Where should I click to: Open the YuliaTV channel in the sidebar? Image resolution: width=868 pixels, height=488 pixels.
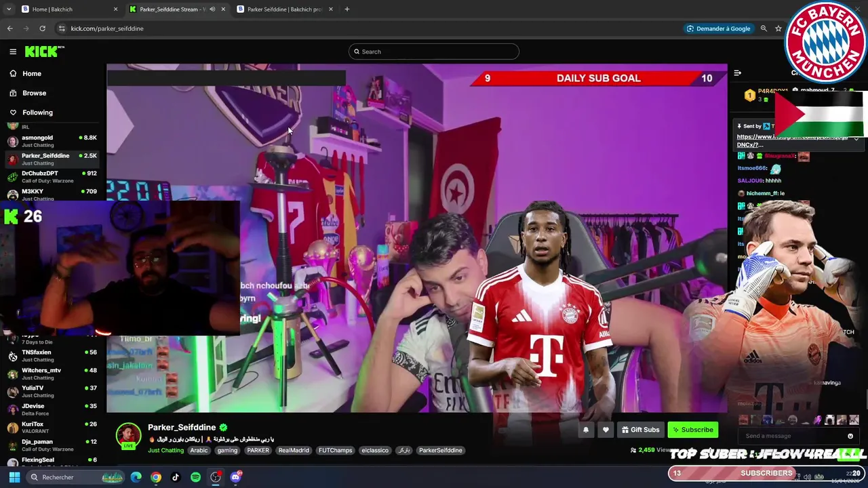53,391
